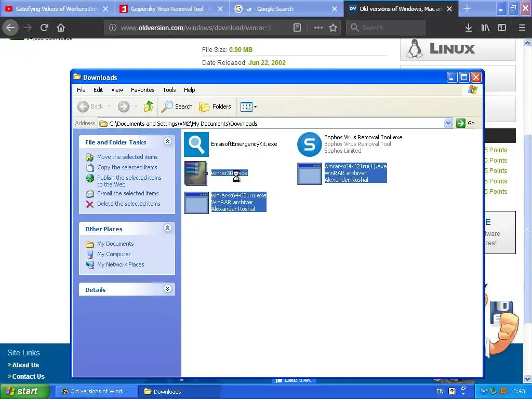The width and height of the screenshot is (532, 399).
Task: Go to Firefox home page icon
Action: tap(61, 28)
